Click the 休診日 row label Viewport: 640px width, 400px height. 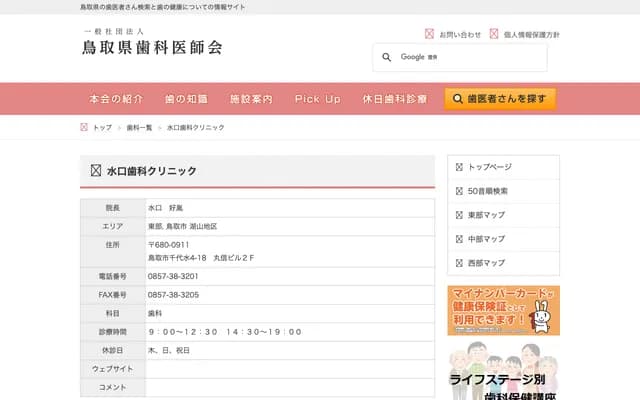113,350
